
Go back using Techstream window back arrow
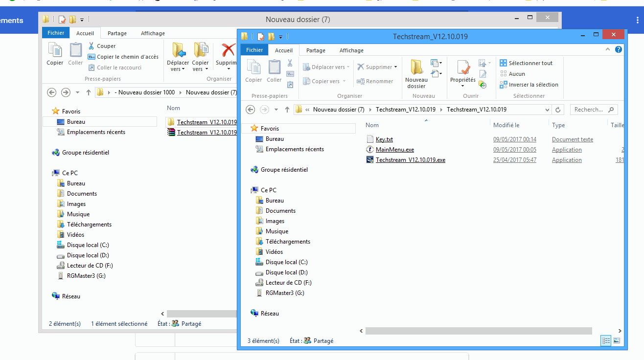coord(251,110)
